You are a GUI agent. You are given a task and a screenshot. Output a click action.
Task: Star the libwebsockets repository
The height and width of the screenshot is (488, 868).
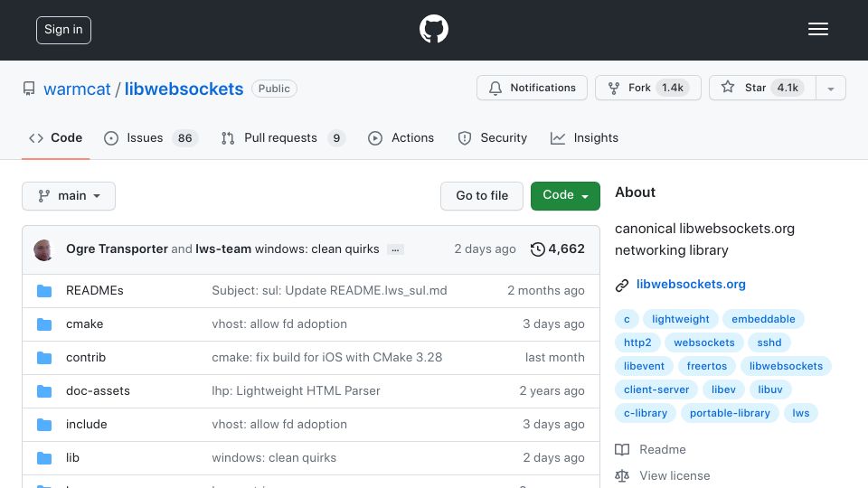click(x=762, y=88)
